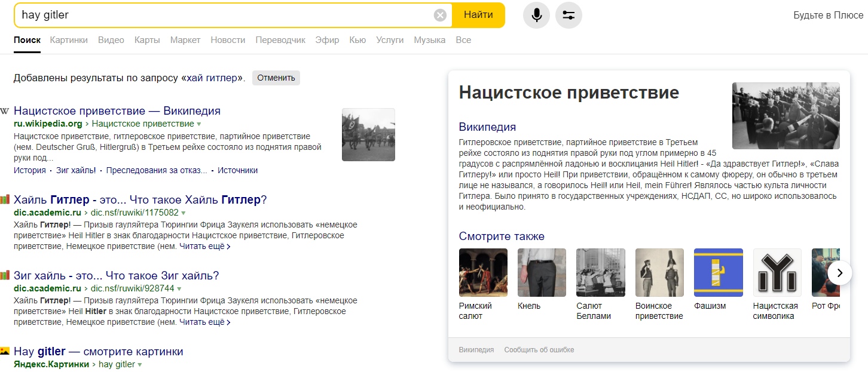Expand dropdown arrow after dic.nsf/ruwiki/928744
Viewport: 868px width, 372px height.
click(179, 288)
